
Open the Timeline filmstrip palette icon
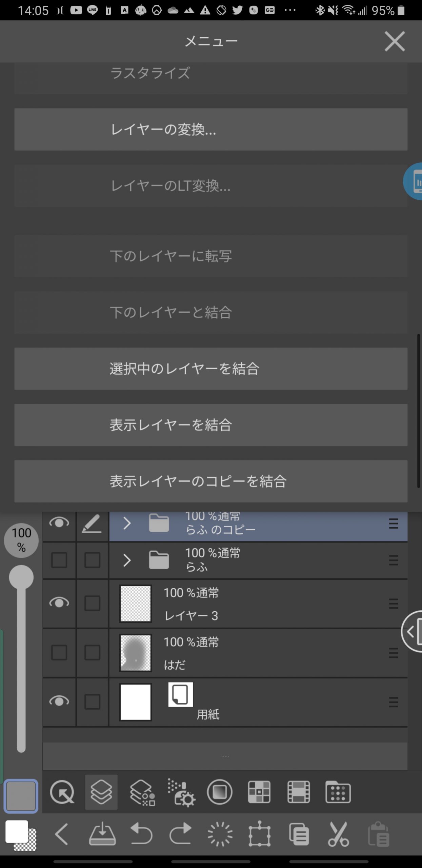pos(298,792)
